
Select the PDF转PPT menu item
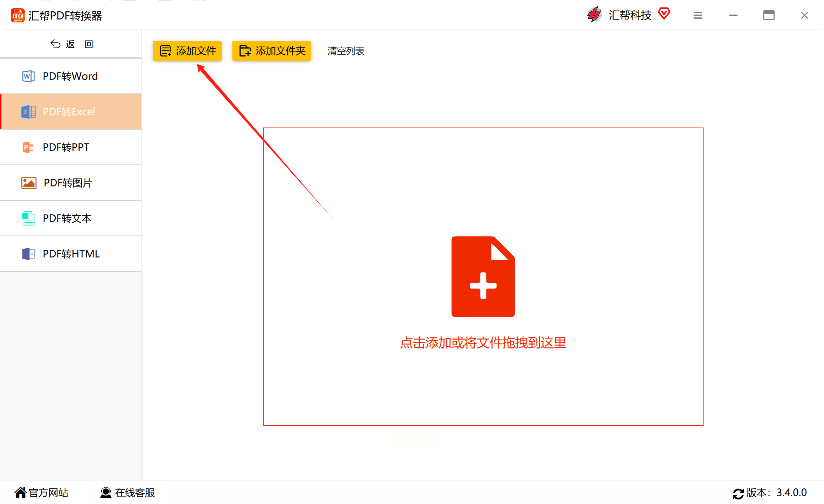[x=71, y=147]
